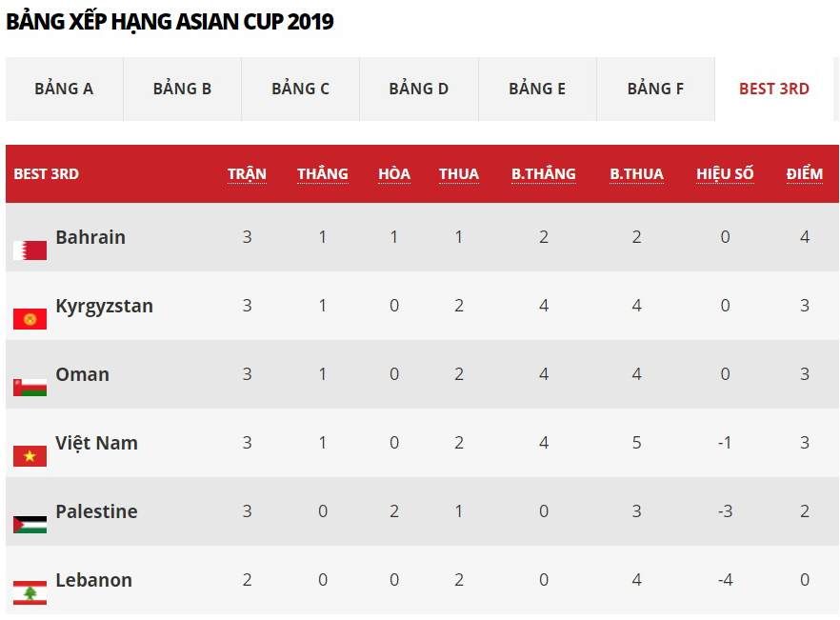The image size is (840, 620).
Task: Click the BEST 3RD tab
Action: (774, 89)
